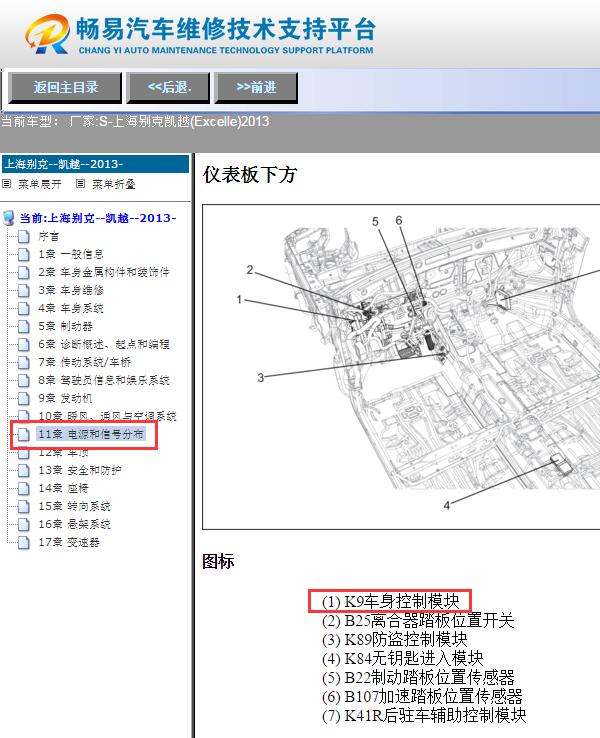The image size is (600, 738).
Task: Open chapter 17章 变速器
Action: click(69, 542)
